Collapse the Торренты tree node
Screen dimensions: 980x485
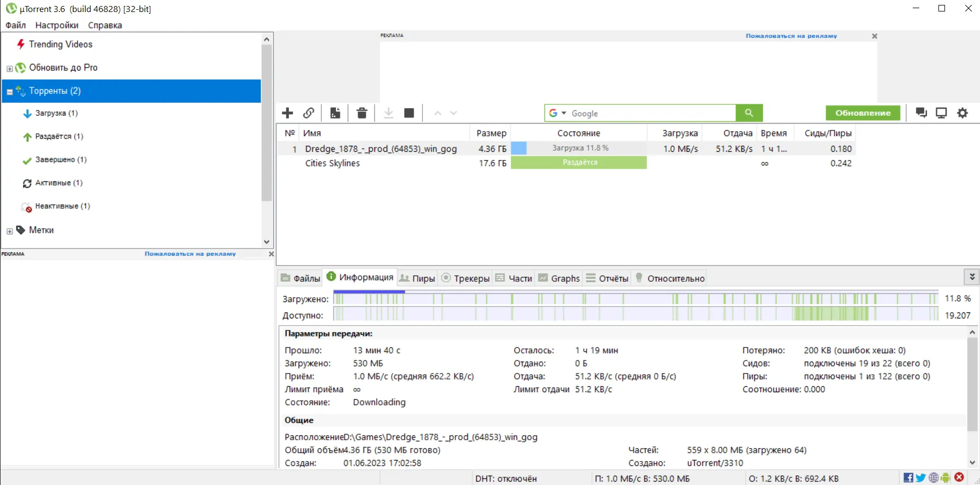click(9, 92)
